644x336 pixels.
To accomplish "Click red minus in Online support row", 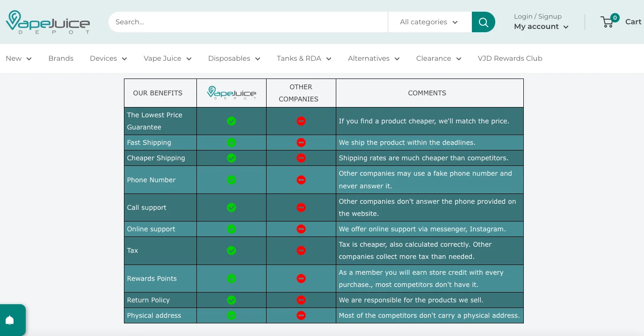I will click(301, 229).
